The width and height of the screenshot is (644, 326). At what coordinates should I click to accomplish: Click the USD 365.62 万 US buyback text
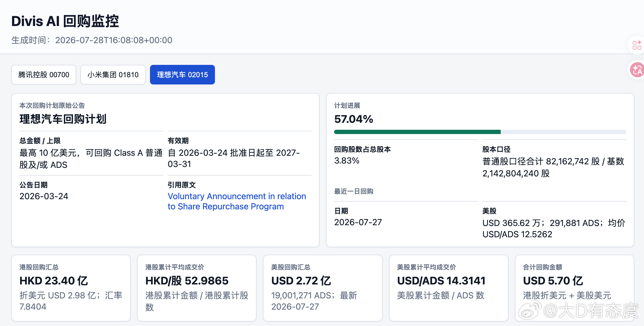coord(554,228)
